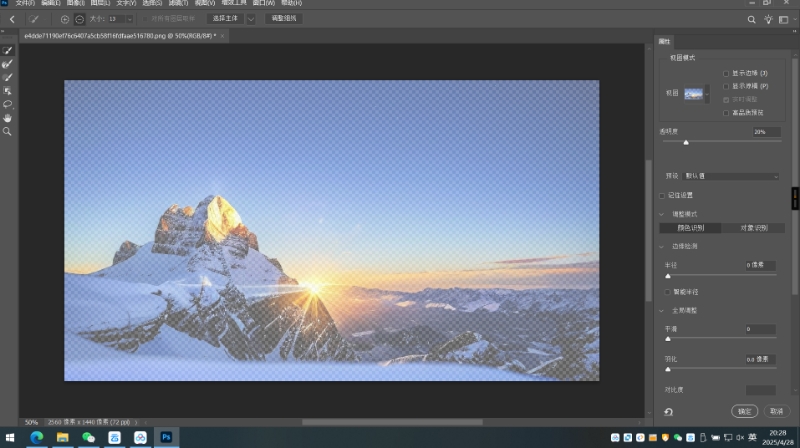Click the taskbar clock 20:28

coord(778,433)
